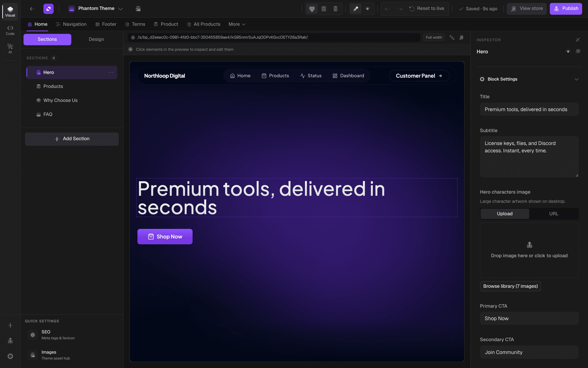Open the image library icon beside theme name
This screenshot has width=588, height=368.
(138, 9)
